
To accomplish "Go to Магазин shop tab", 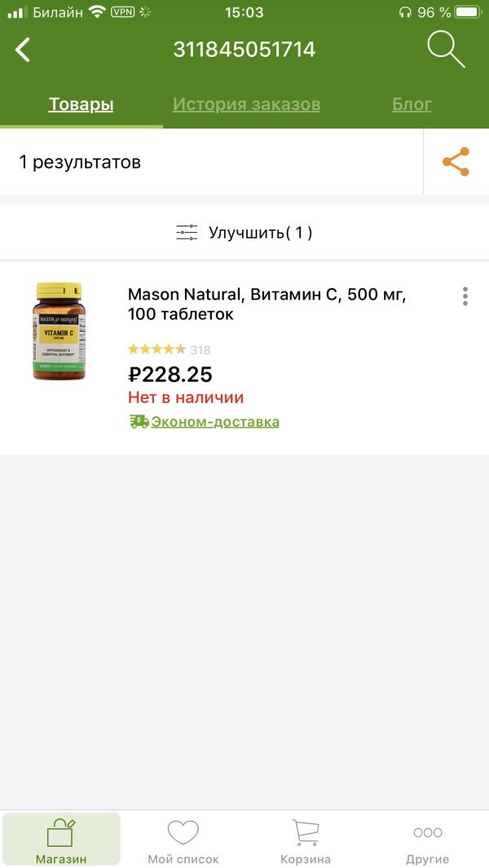I will click(61, 840).
